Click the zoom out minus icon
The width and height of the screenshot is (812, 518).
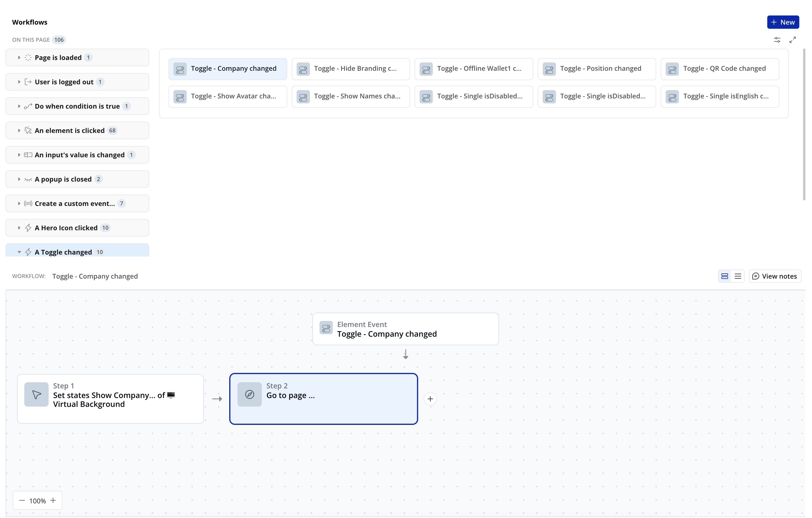click(22, 500)
